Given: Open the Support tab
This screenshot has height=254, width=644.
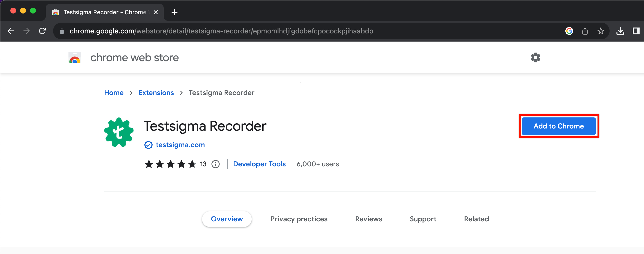Looking at the screenshot, I should tap(423, 219).
